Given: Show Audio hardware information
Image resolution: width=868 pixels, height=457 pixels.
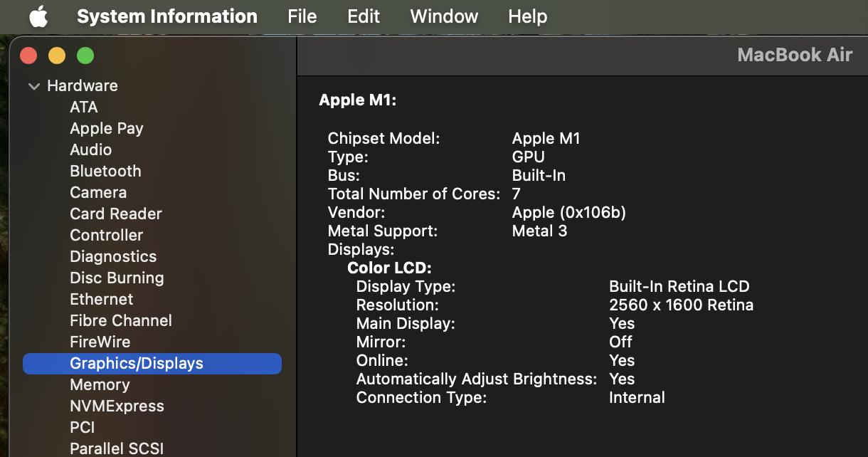Looking at the screenshot, I should 90,149.
